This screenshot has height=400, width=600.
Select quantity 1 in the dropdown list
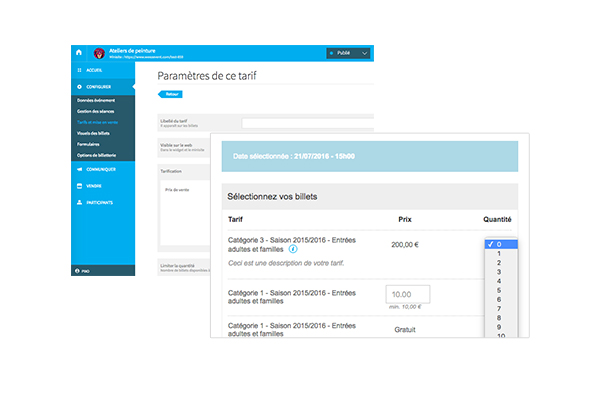pos(501,253)
